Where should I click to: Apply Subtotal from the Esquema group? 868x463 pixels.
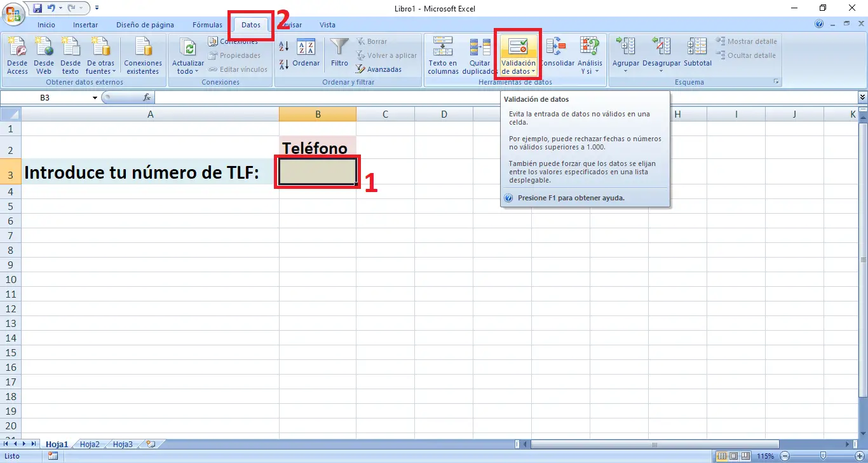point(697,56)
